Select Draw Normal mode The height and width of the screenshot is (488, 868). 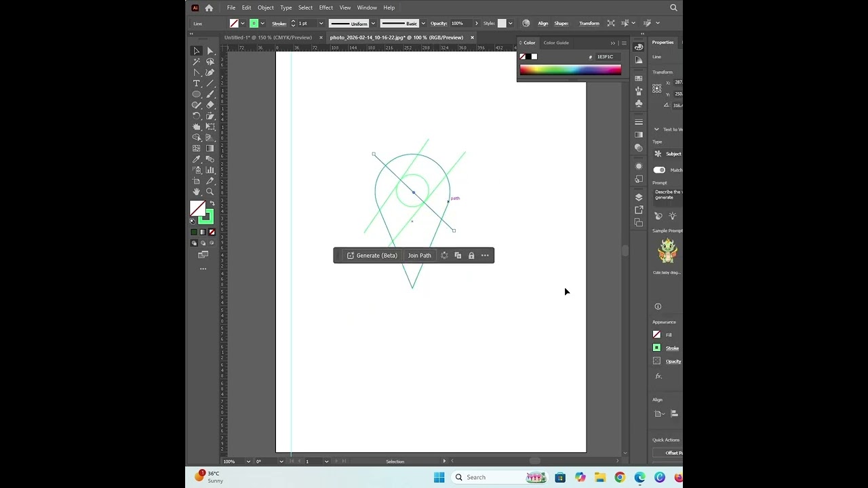(194, 243)
